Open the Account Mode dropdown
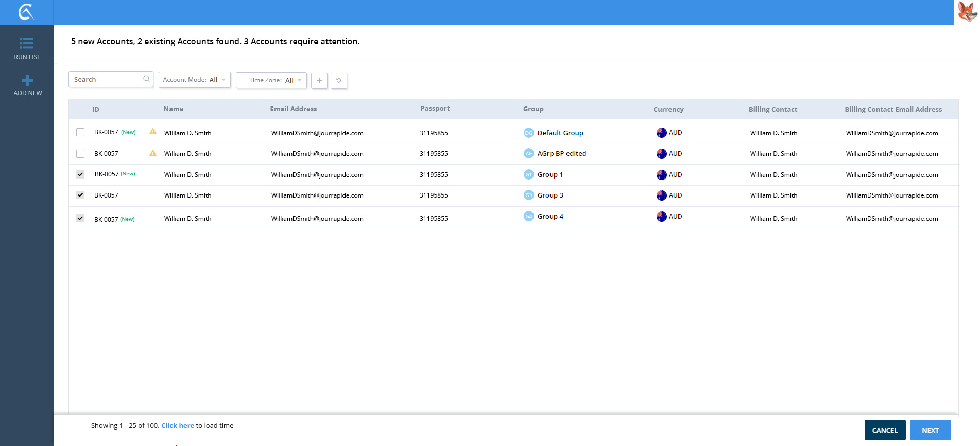Image resolution: width=980 pixels, height=446 pixels. click(194, 80)
